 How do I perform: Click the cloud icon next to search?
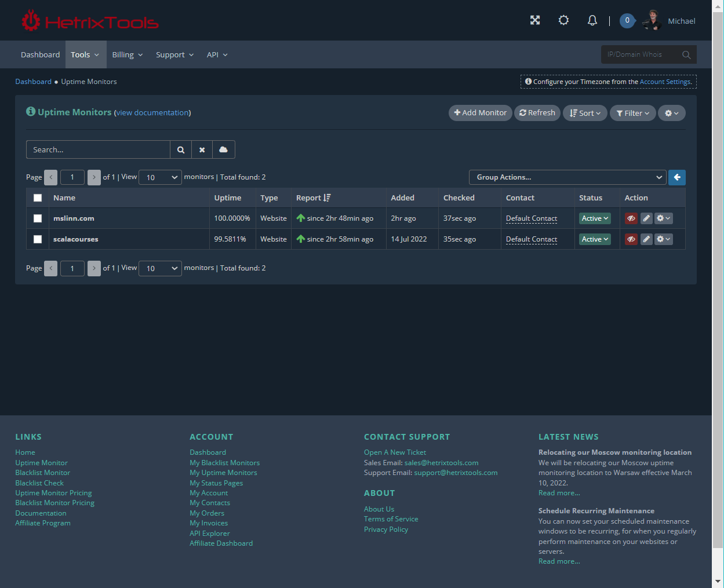tap(223, 149)
